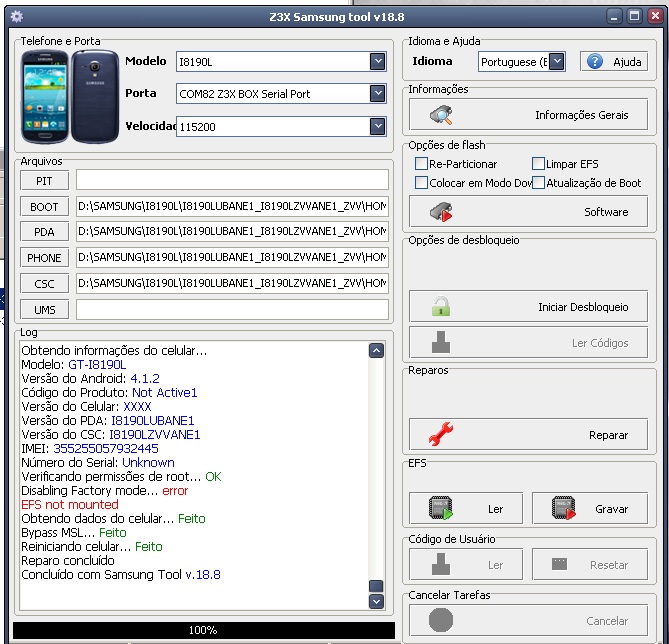
Task: Click the PDA file button
Action: tap(44, 232)
